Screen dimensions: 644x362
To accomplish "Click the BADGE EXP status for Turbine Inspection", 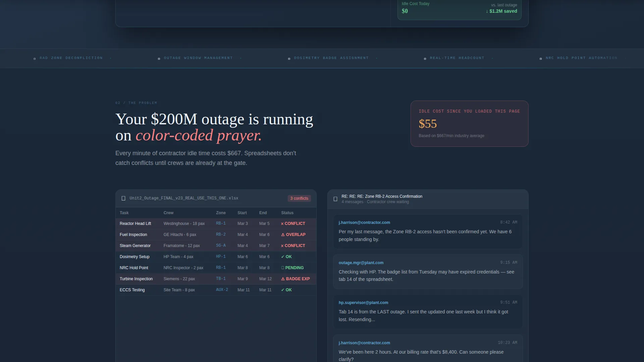I will (295, 279).
